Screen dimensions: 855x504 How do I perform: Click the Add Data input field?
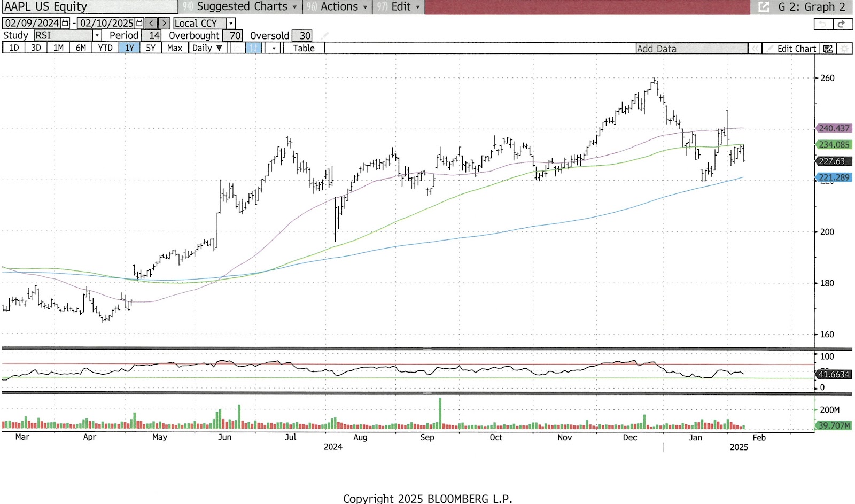[x=691, y=49]
